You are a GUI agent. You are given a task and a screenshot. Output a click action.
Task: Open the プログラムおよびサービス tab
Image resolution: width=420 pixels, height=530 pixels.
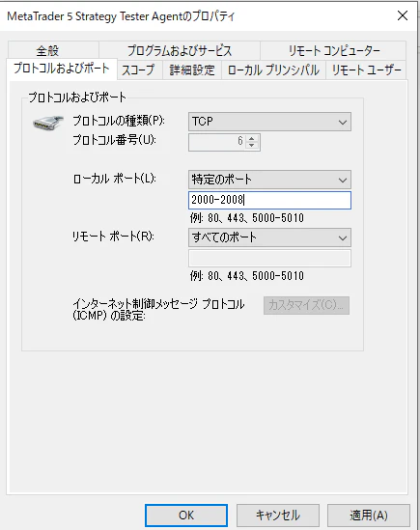[180, 50]
